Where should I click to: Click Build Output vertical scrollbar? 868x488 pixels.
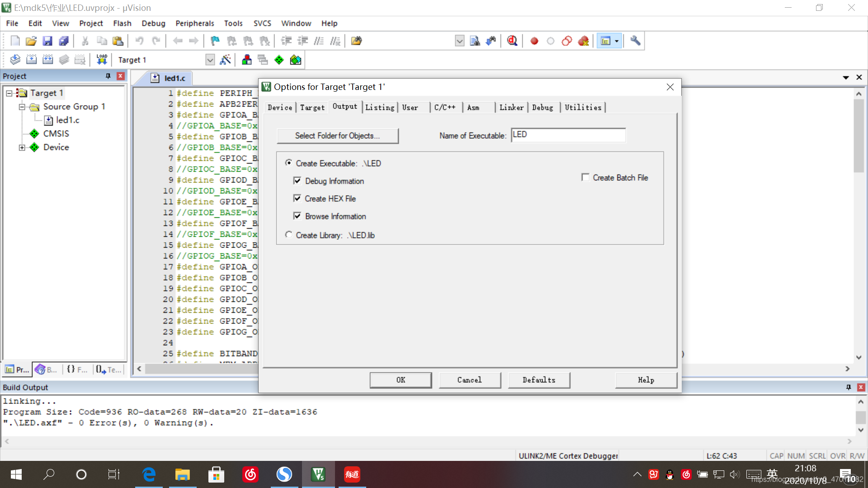(861, 416)
